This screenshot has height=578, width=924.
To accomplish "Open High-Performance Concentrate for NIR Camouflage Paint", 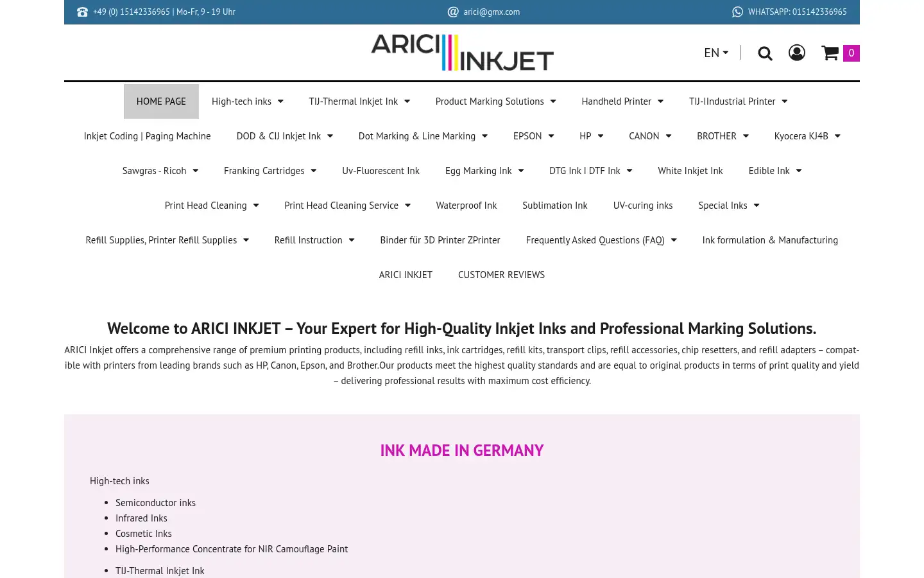I will click(232, 549).
